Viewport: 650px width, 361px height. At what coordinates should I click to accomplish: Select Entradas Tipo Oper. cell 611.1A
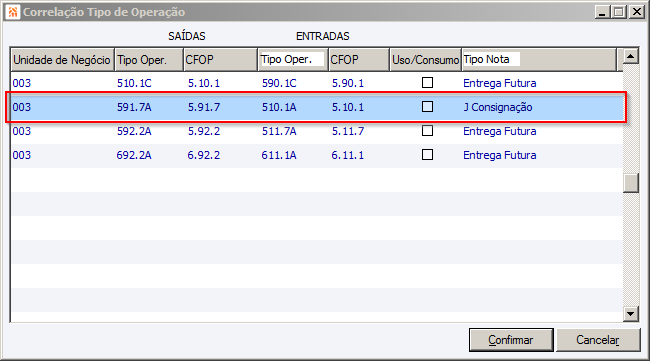tap(279, 155)
